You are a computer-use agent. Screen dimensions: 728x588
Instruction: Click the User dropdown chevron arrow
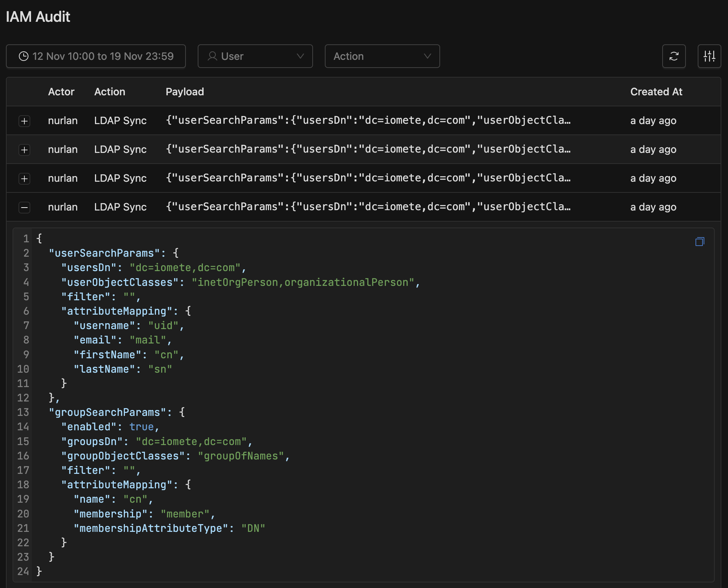(x=300, y=56)
